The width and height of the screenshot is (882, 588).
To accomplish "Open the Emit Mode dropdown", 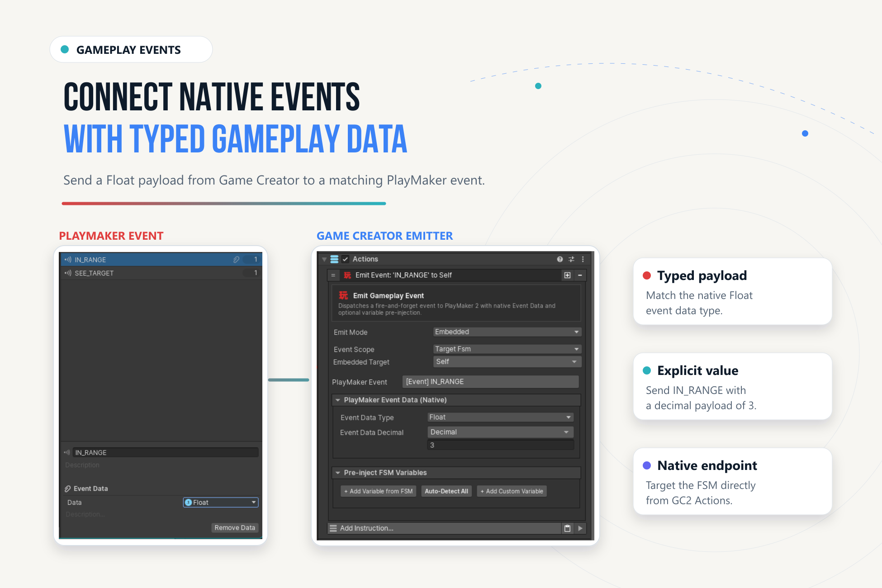I will click(x=507, y=332).
